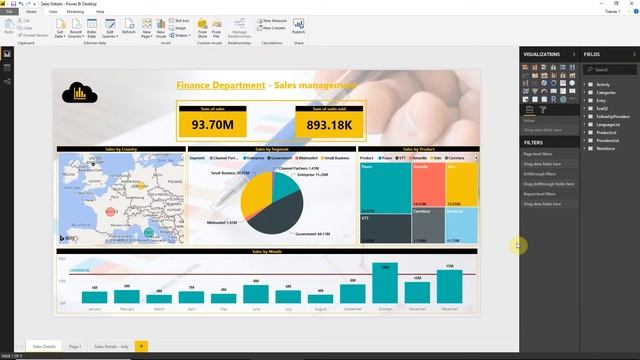This screenshot has height=360, width=640.
Task: Click the December bar in Sales by Month
Action: coord(449,287)
